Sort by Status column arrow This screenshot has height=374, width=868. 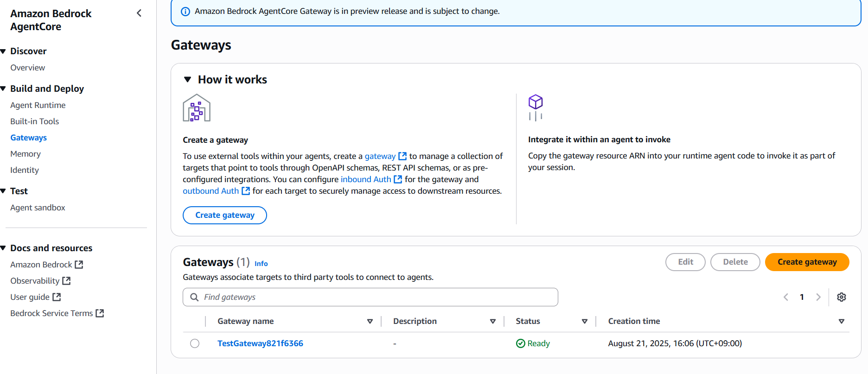tap(585, 321)
